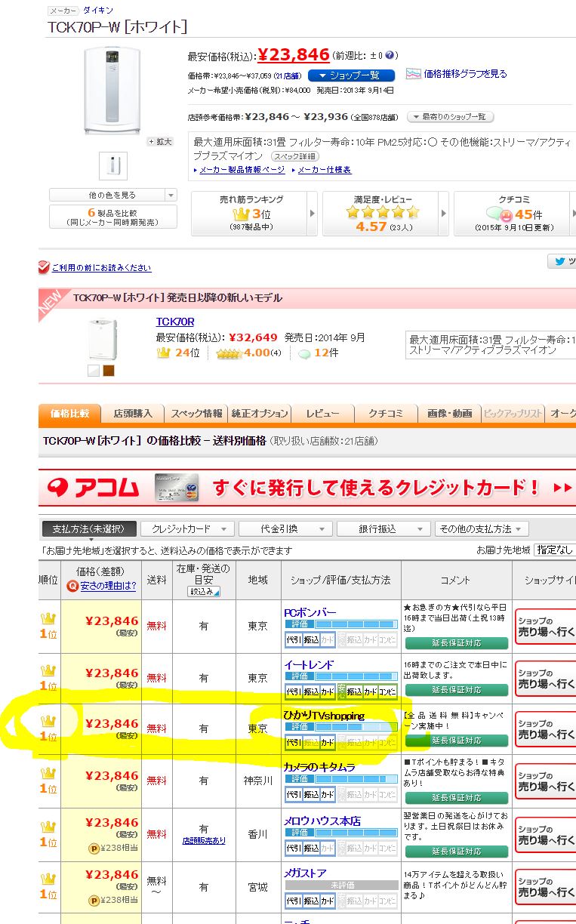
Task: Open お届け先地域 指定なし select box
Action: pyautogui.click(x=554, y=550)
